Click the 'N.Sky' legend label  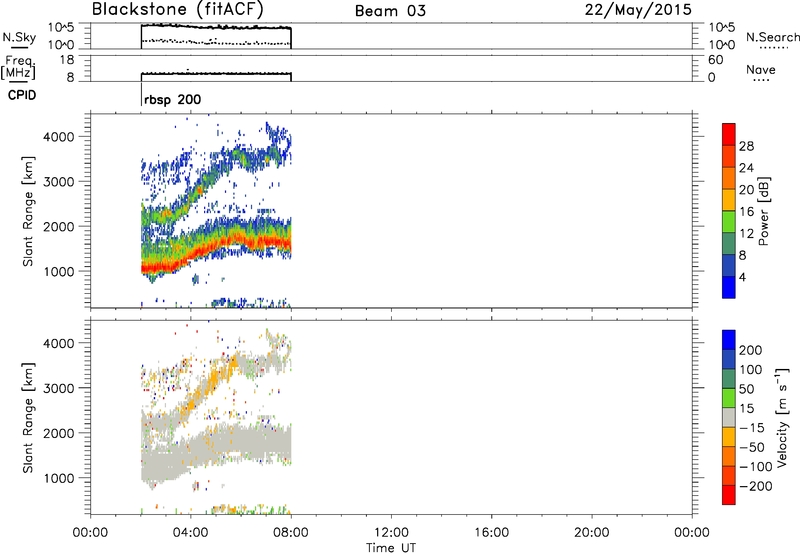coord(19,37)
